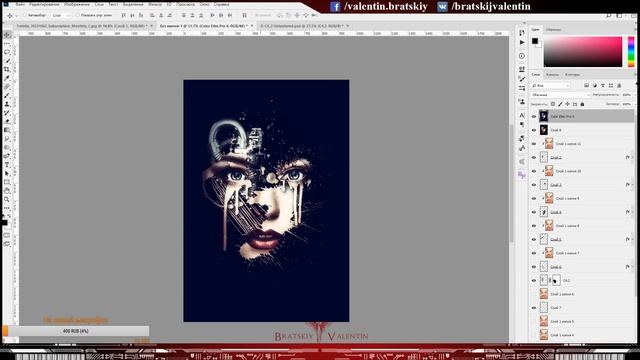Pick a color in the pink color field
This screenshot has width=640, height=360.
[583, 52]
